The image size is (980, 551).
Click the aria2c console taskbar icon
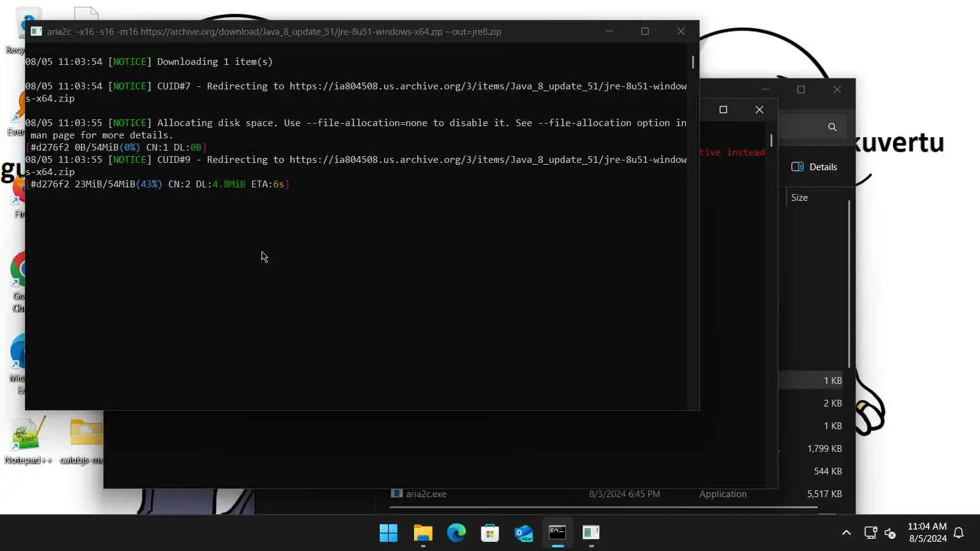tap(591, 533)
